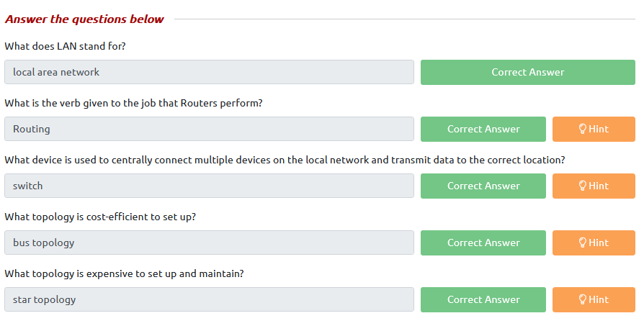Focus the 'switch' answer field

209,186
